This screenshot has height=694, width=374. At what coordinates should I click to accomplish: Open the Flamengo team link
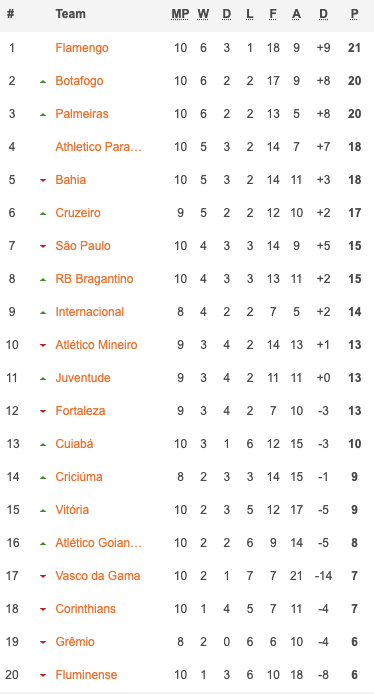[x=82, y=47]
